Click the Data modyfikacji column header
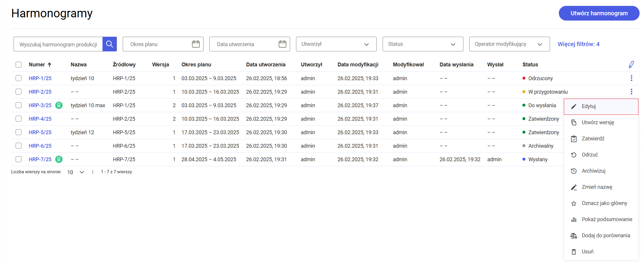Screen dimensions: 644x264 358,65
